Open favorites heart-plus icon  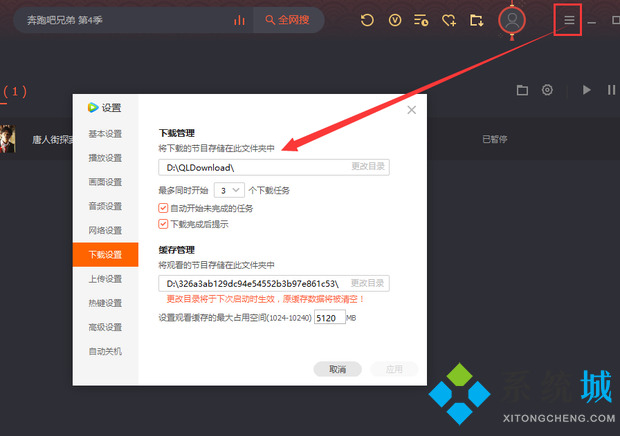(448, 20)
